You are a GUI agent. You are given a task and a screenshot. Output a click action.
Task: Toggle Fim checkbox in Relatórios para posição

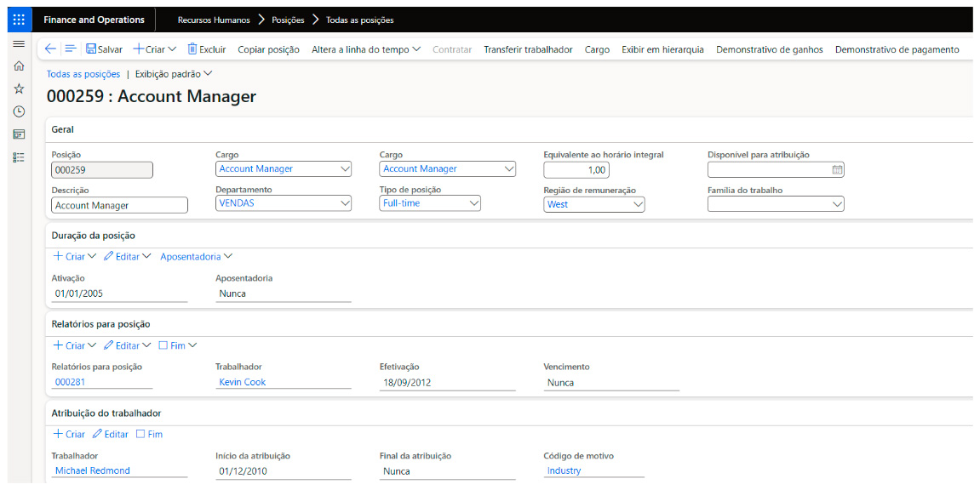[163, 345]
